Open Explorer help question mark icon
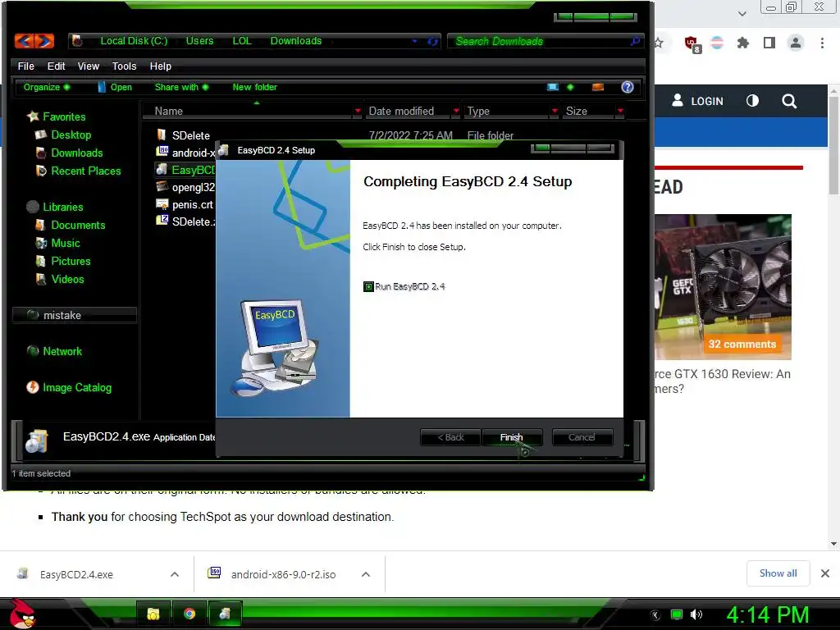Viewport: 840px width, 630px height. click(x=628, y=87)
